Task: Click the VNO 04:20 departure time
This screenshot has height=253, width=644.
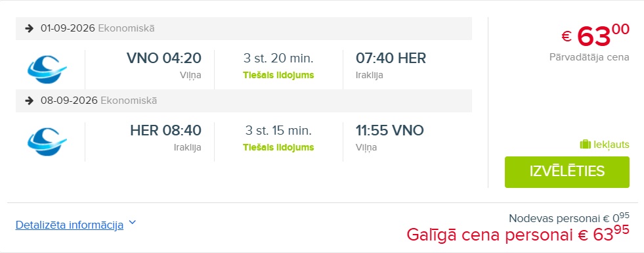Action: pyautogui.click(x=164, y=58)
